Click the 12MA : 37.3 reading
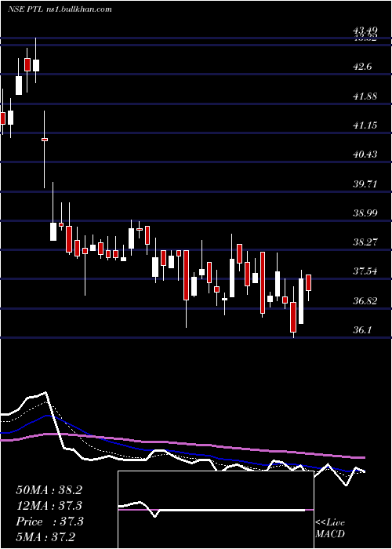Image resolution: width=392 pixels, height=549 pixels. (49, 506)
